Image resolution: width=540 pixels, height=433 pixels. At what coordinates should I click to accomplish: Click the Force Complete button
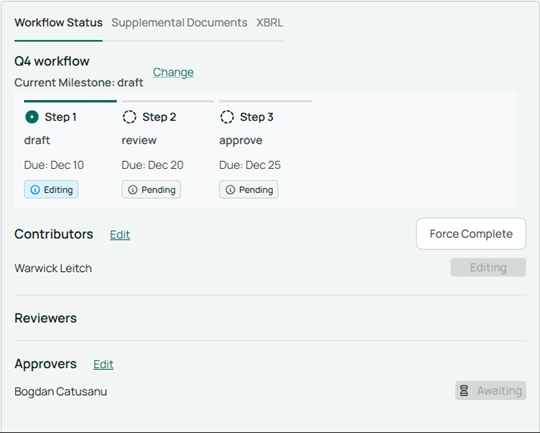(471, 234)
